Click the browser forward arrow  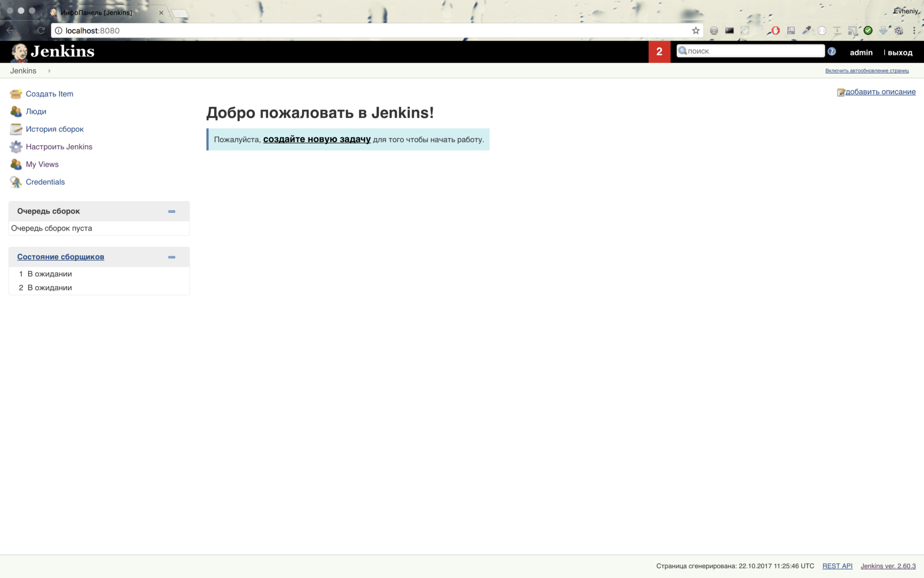pos(25,31)
